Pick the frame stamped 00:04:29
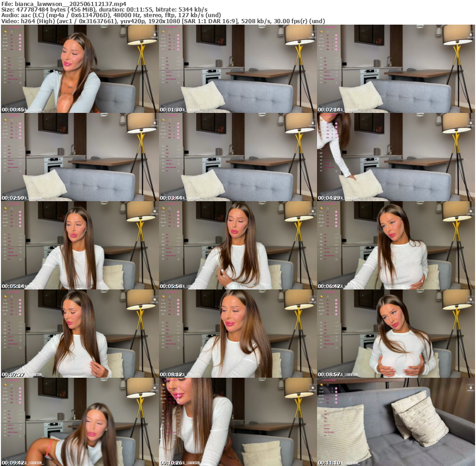This screenshot has width=476, height=466. (396, 157)
